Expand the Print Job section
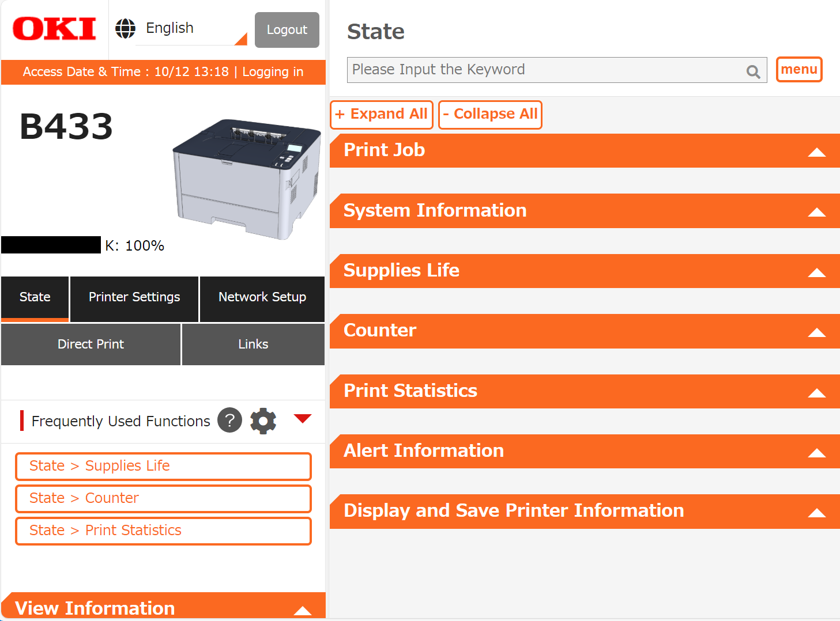The width and height of the screenshot is (840, 621). [x=585, y=151]
